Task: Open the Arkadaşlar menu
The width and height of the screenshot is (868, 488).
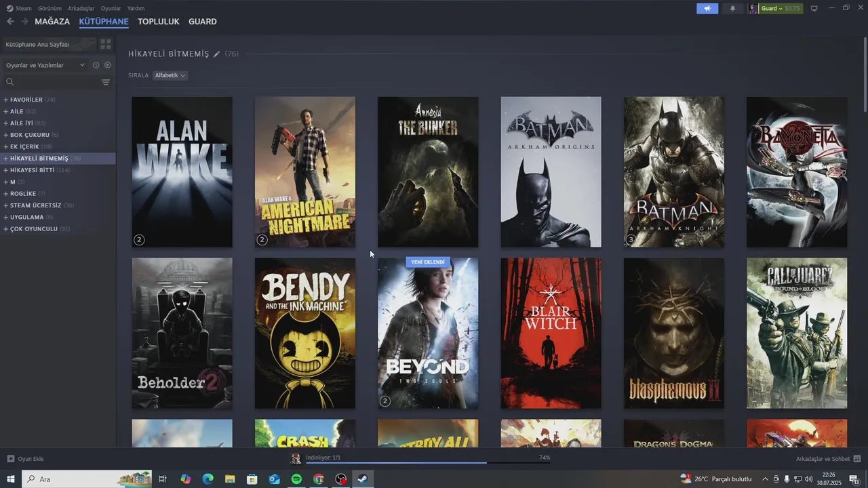Action: click(81, 8)
